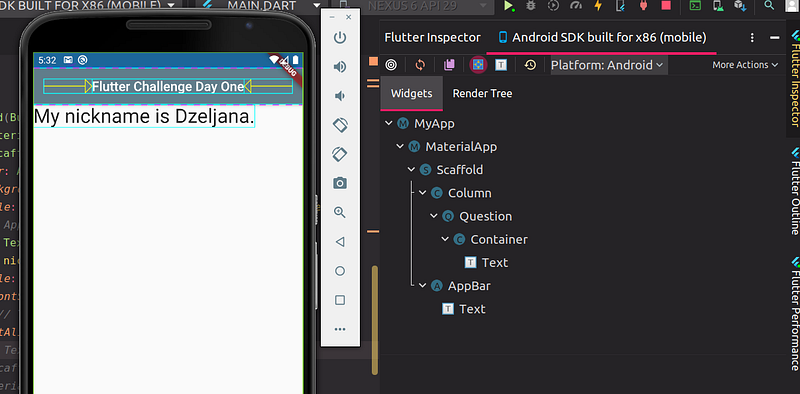Rotate emulator left with first rotate icon
The image size is (800, 394).
[x=340, y=125]
